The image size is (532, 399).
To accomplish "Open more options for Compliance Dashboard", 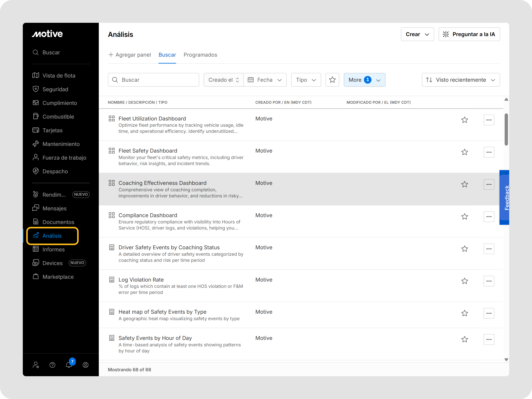I will pyautogui.click(x=488, y=216).
